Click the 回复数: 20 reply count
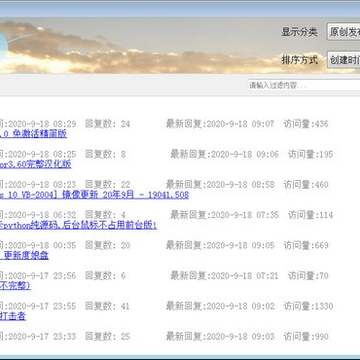 (107, 245)
